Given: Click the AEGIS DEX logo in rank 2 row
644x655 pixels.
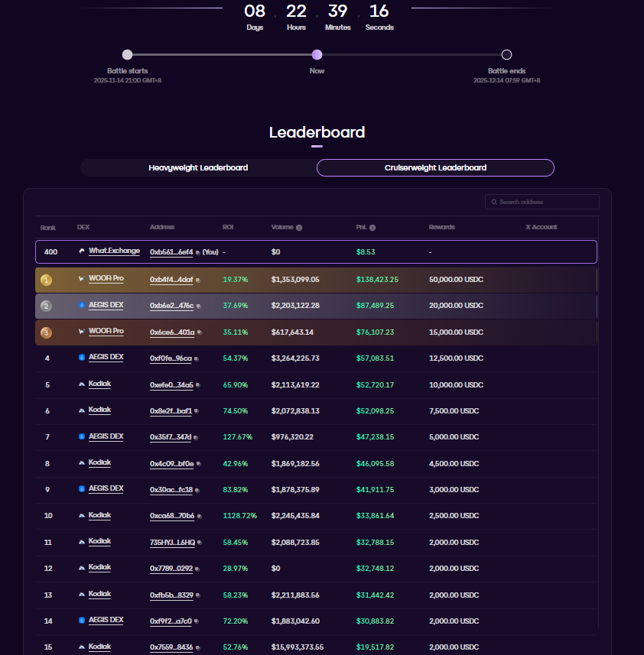Looking at the screenshot, I should click(x=82, y=305).
